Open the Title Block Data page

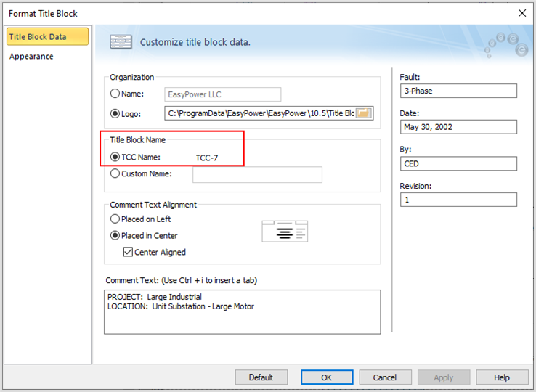[x=47, y=36]
